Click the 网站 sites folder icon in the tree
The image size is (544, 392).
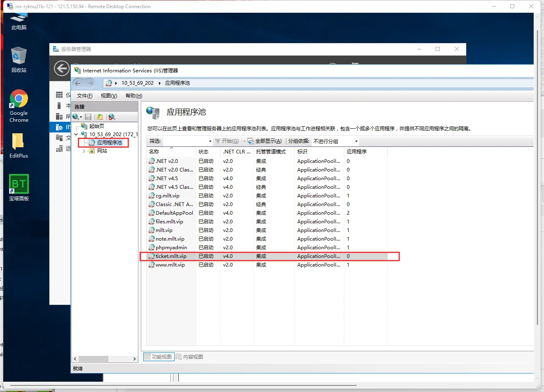[92, 151]
